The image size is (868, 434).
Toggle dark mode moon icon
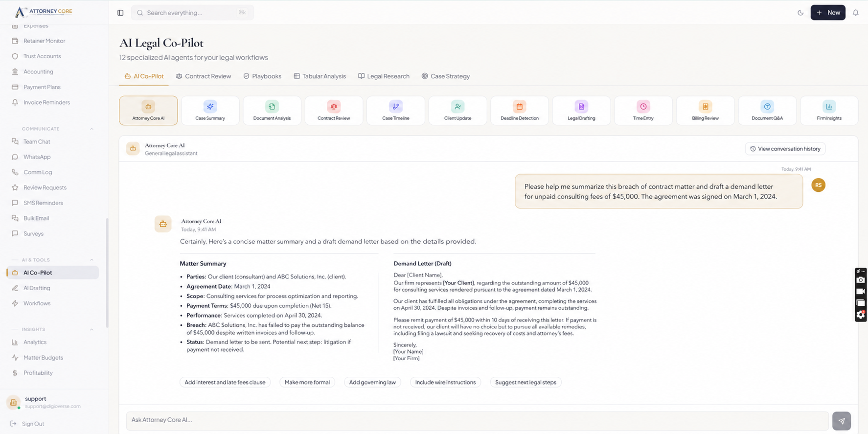pos(800,13)
